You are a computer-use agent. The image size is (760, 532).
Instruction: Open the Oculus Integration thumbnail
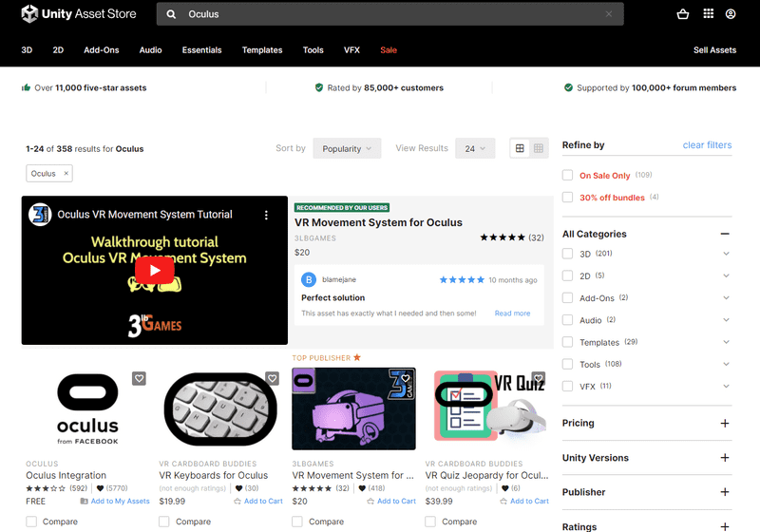87,409
